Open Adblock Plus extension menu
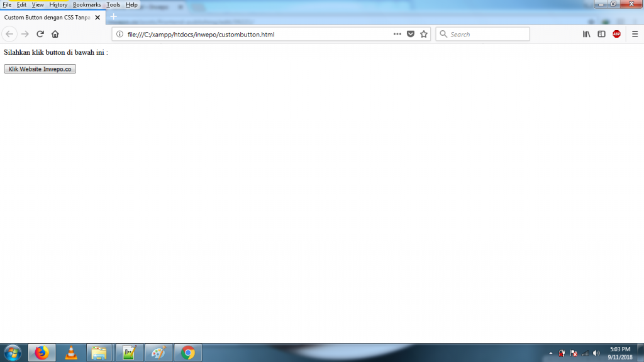644x362 pixels. pyautogui.click(x=616, y=34)
